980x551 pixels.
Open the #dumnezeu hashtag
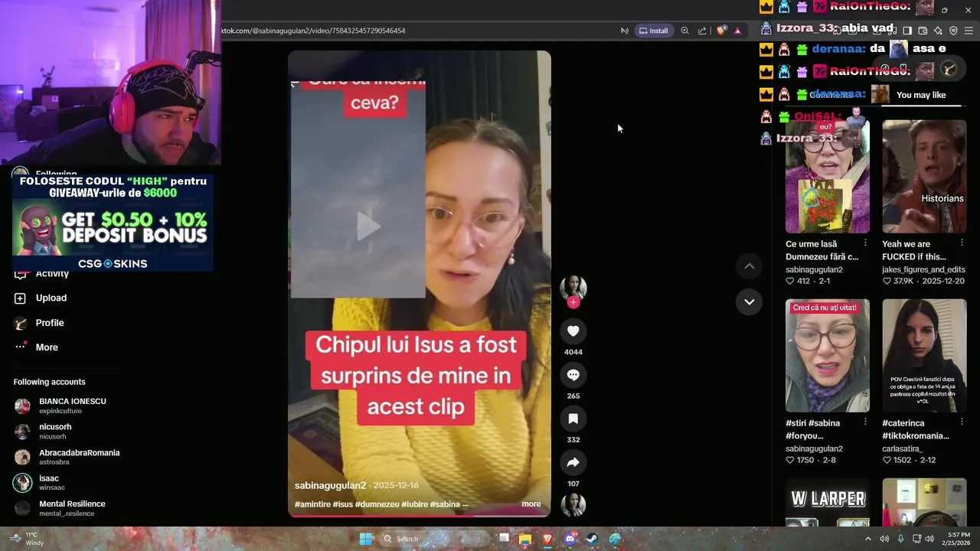377,504
